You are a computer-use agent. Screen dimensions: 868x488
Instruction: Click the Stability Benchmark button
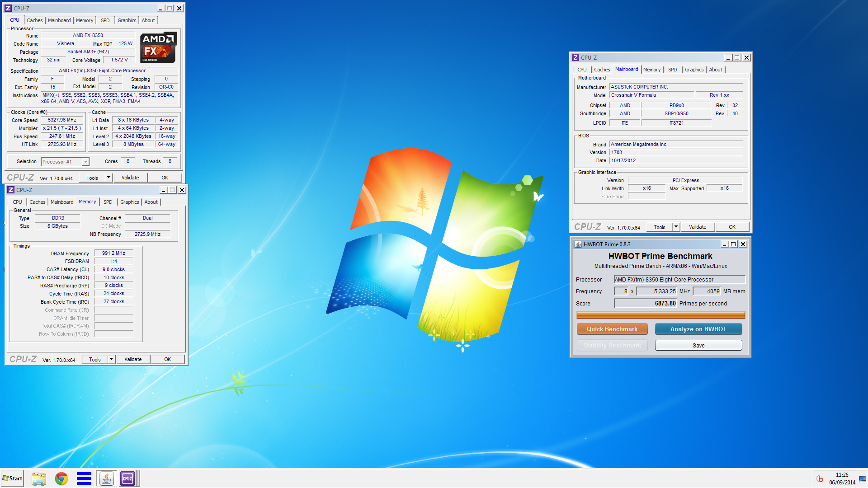[x=612, y=345]
